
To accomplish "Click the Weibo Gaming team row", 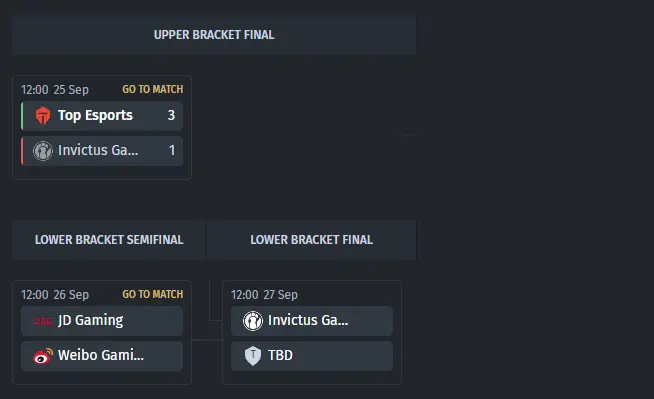I will click(x=102, y=356).
